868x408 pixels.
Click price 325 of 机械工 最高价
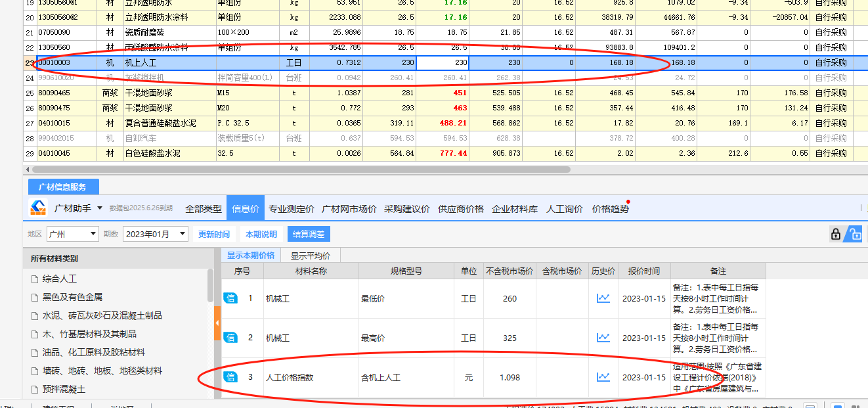click(x=510, y=338)
